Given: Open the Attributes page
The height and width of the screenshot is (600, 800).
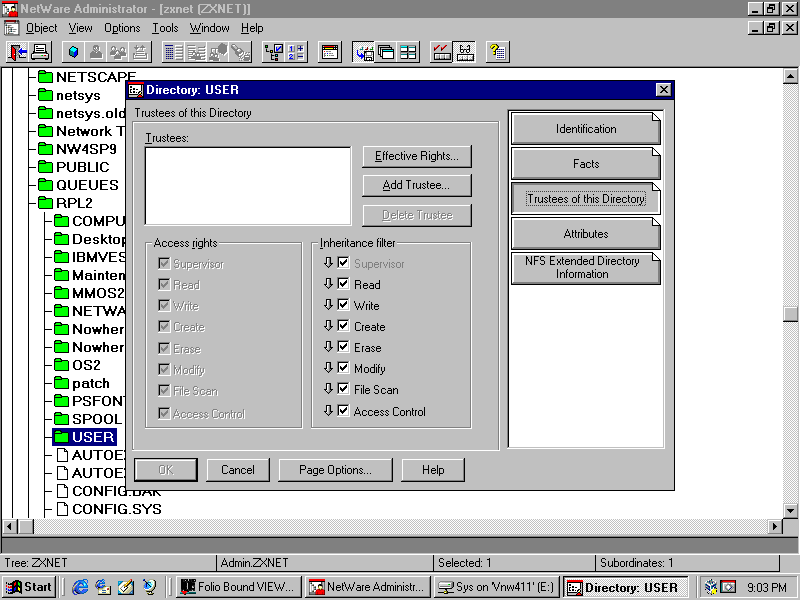Looking at the screenshot, I should coord(586,234).
